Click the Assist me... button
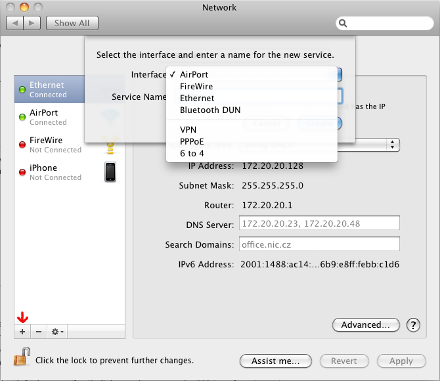The height and width of the screenshot is (381, 440). [x=276, y=361]
